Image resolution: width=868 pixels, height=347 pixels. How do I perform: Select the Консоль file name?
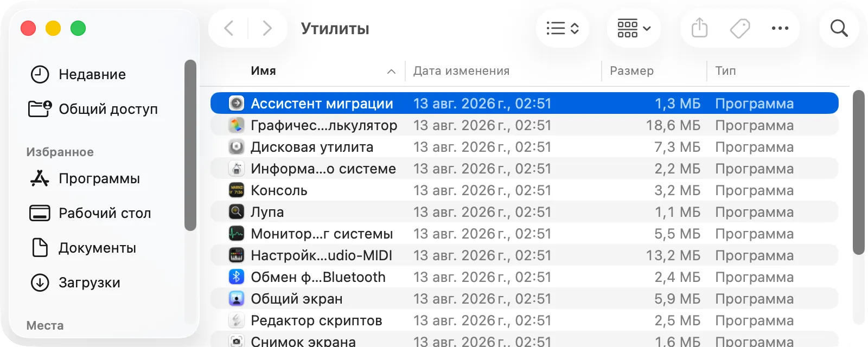point(279,190)
